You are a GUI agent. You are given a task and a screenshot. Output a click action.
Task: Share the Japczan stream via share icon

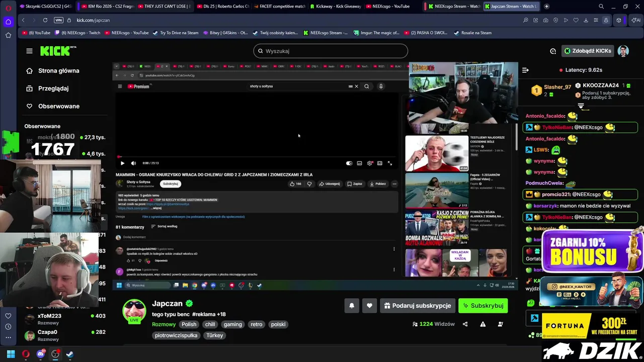click(465, 324)
